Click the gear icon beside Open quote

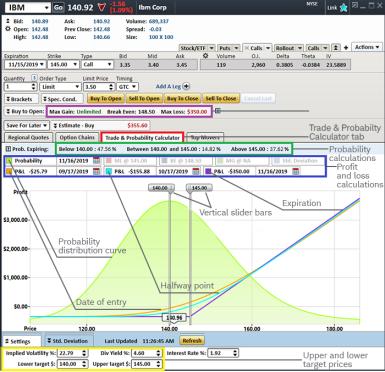pos(8,29)
